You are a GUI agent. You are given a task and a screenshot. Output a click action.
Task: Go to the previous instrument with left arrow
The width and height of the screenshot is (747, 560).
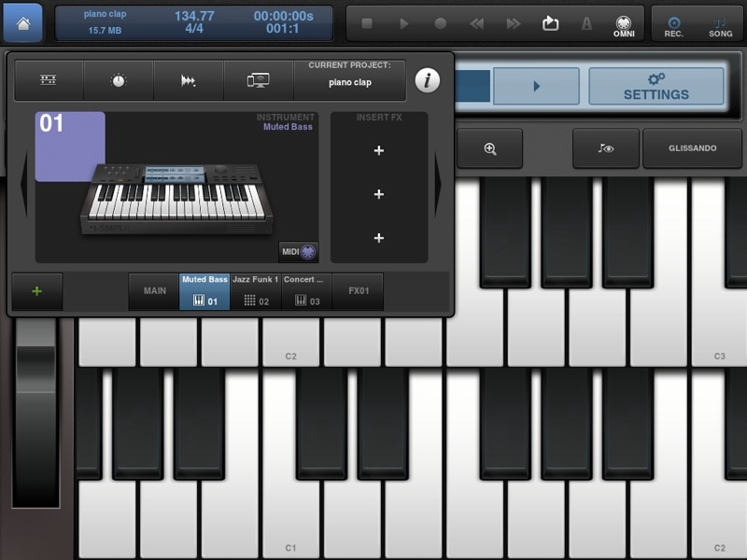[x=24, y=185]
